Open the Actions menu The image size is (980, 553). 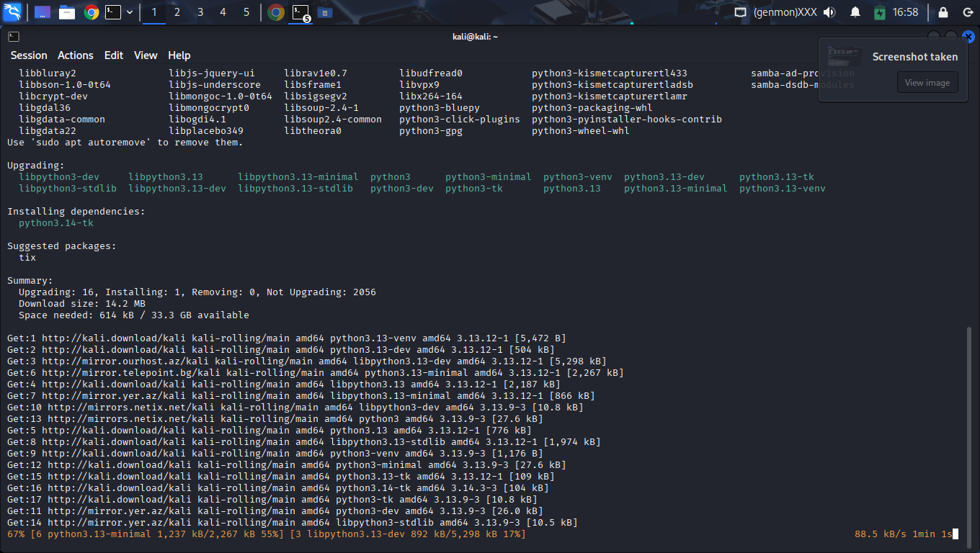(x=76, y=55)
